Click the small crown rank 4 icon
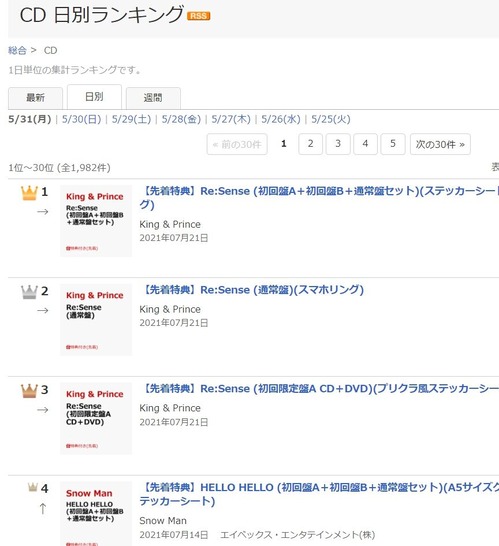Viewport: 499px width, 546px height. click(x=33, y=487)
